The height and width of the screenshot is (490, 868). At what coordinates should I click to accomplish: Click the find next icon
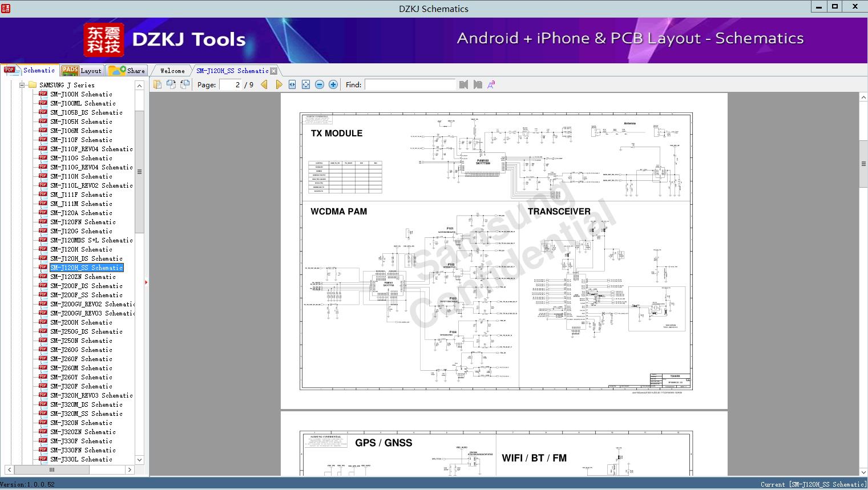(x=478, y=84)
